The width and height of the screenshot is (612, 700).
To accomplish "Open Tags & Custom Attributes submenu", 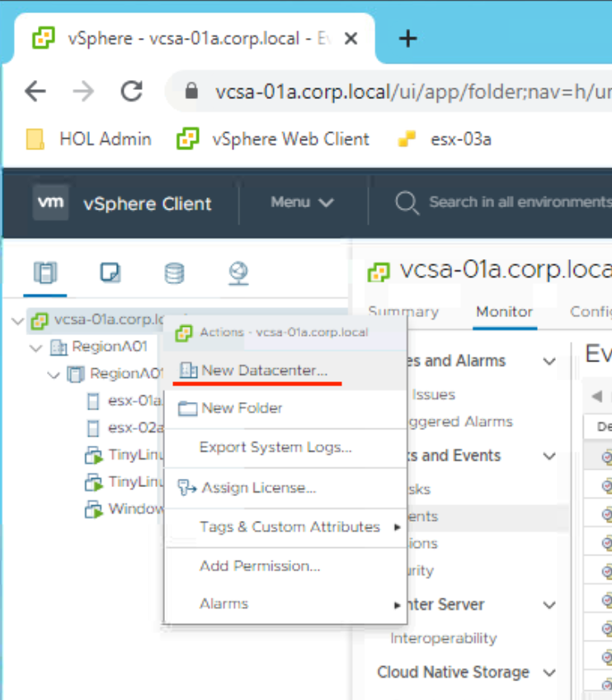I will (285, 527).
